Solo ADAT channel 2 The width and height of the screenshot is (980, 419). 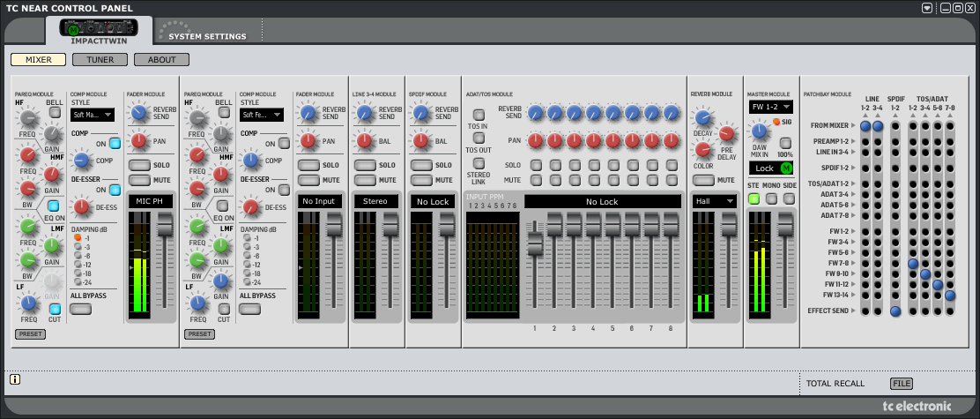[554, 165]
